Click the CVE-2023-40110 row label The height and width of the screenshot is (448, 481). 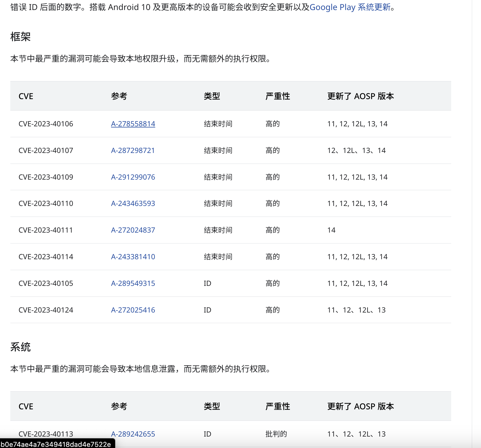(x=46, y=203)
